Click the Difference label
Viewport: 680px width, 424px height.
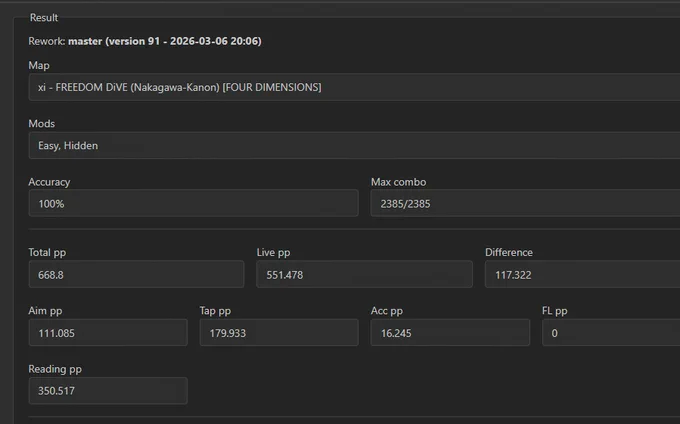pyautogui.click(x=509, y=252)
